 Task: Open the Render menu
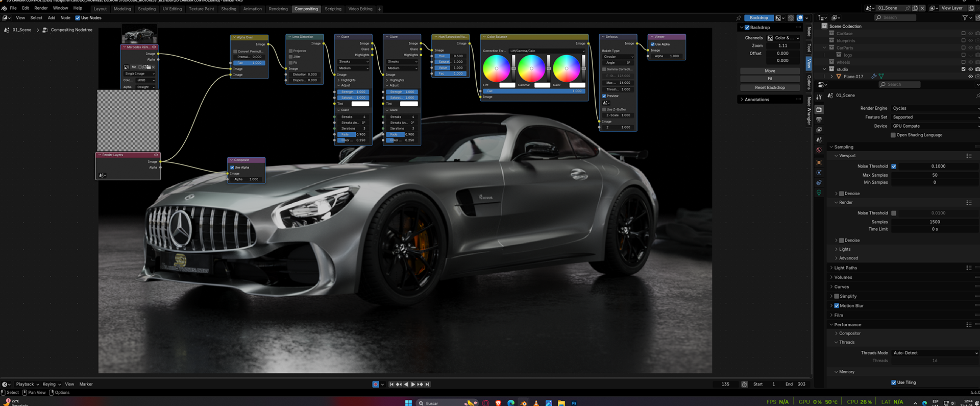coord(41,8)
